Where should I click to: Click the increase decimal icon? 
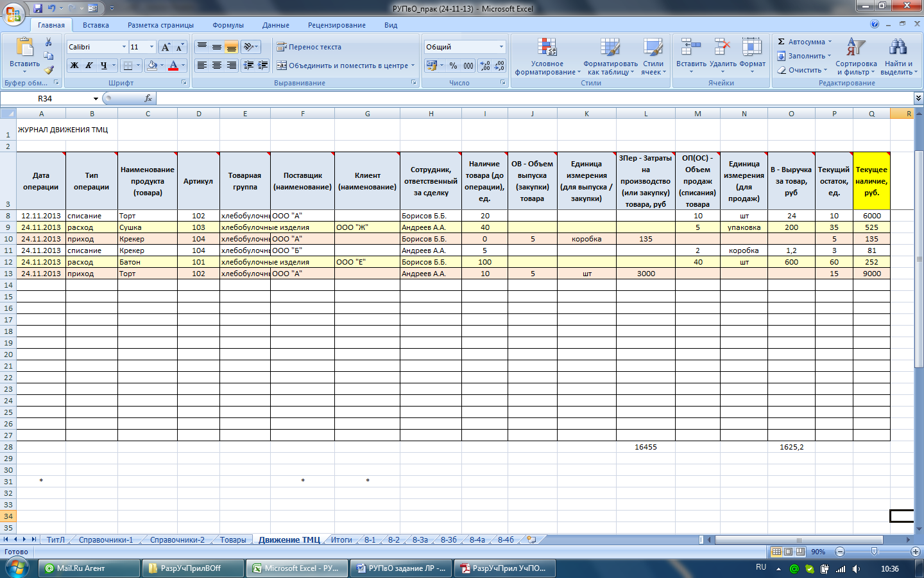[x=485, y=66]
